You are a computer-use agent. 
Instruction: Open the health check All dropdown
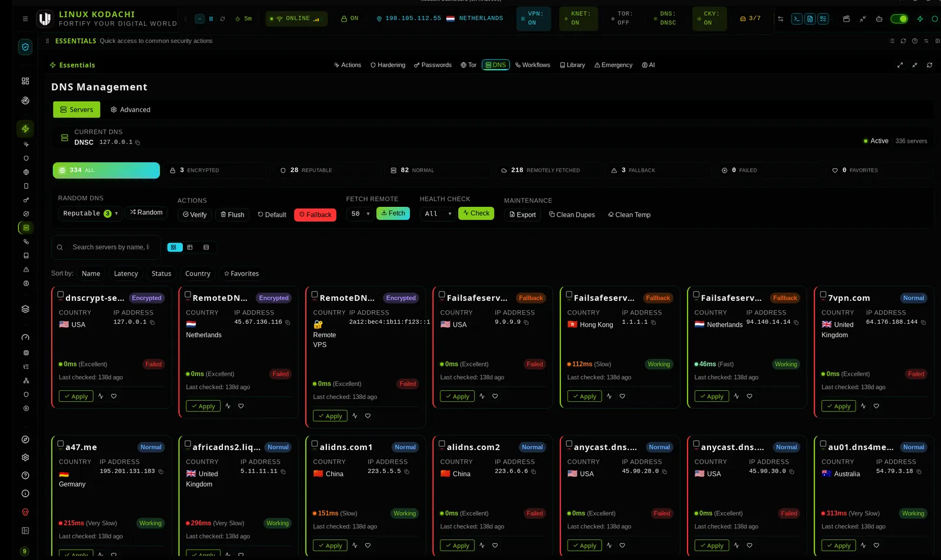click(438, 214)
